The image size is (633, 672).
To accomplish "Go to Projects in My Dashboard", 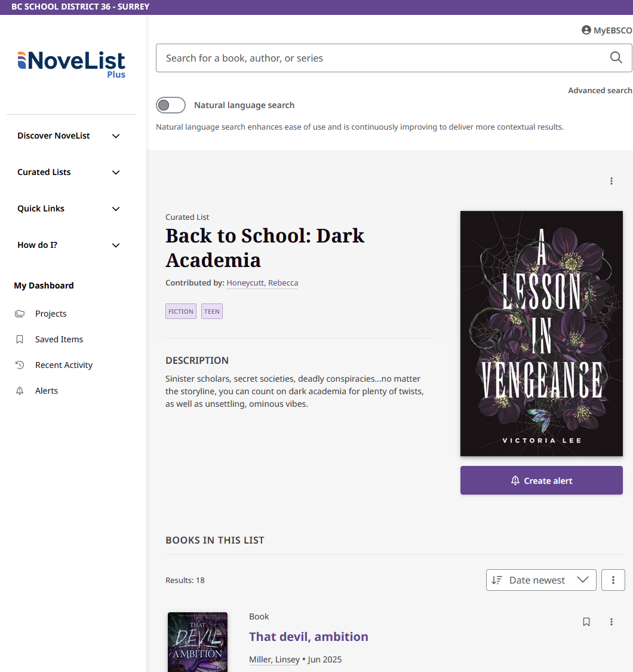I will pos(51,314).
